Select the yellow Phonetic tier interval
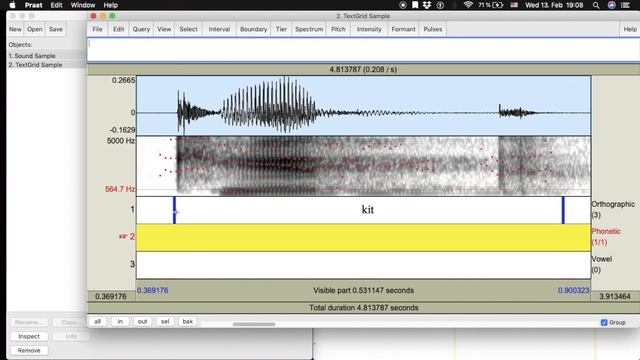Screen dimensions: 640x360 tap(363, 237)
